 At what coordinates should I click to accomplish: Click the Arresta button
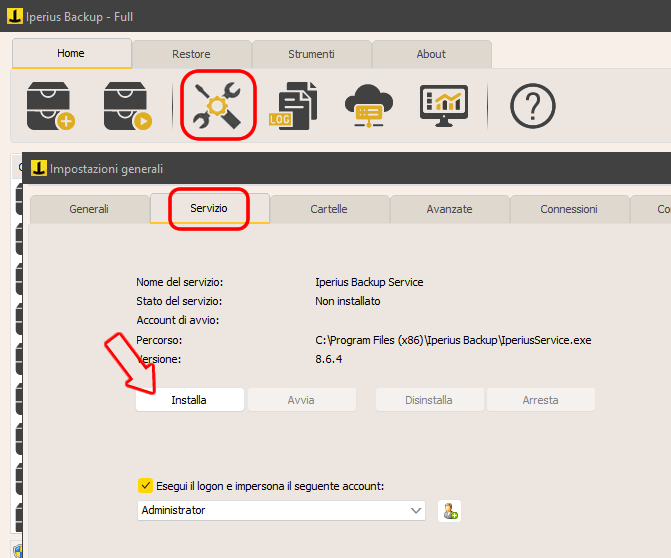pyautogui.click(x=540, y=400)
